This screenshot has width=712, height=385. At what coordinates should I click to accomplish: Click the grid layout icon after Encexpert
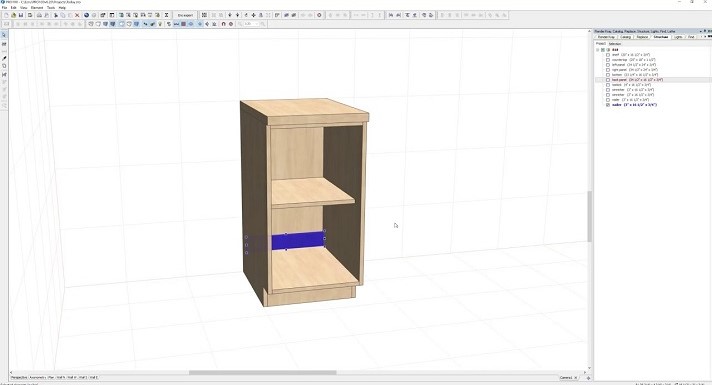coord(204,15)
